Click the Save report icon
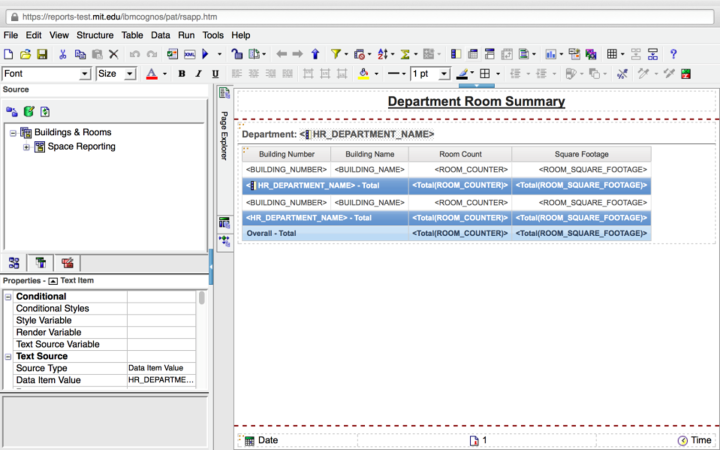The height and width of the screenshot is (450, 720). 41,54
